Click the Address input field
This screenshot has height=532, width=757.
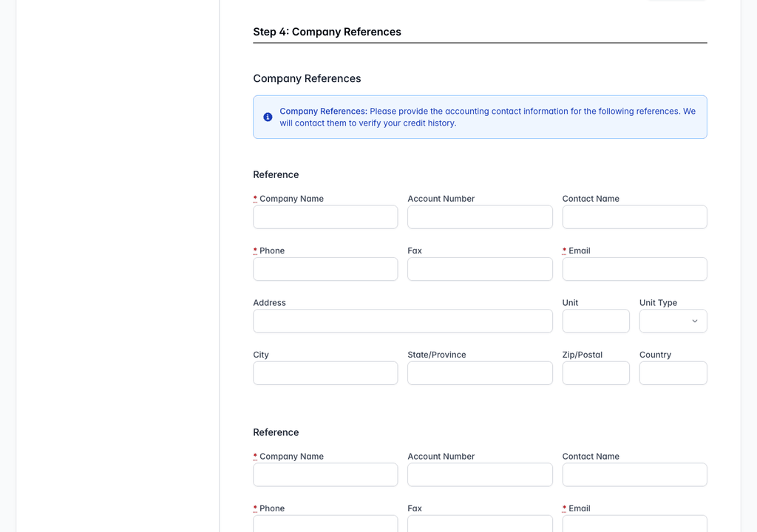pos(403,321)
